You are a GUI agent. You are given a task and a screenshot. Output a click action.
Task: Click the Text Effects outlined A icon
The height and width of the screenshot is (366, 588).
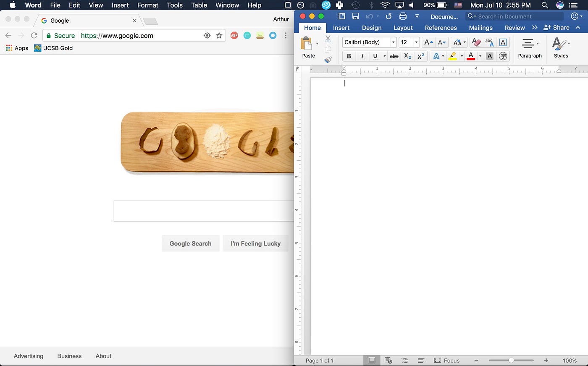(436, 56)
